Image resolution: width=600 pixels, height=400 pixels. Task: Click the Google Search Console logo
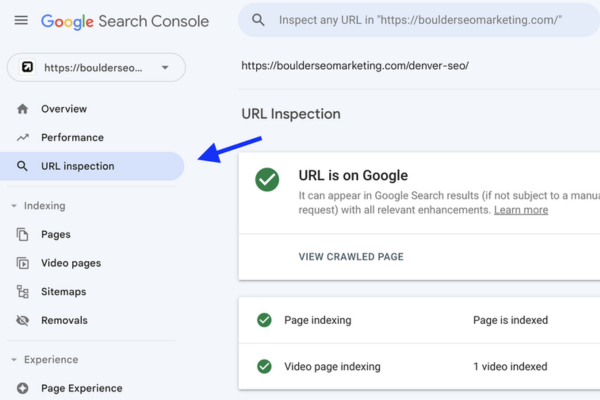(x=125, y=21)
